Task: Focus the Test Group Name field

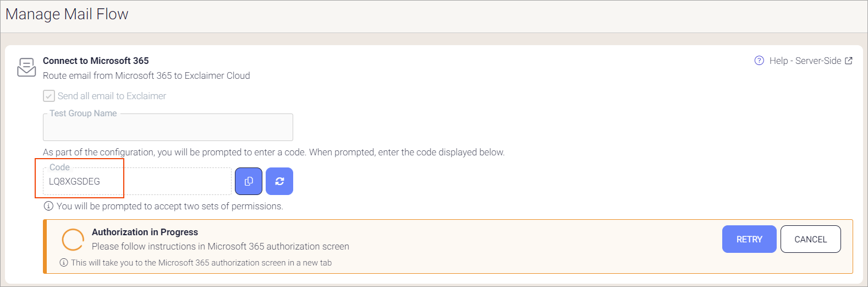Action: click(168, 127)
